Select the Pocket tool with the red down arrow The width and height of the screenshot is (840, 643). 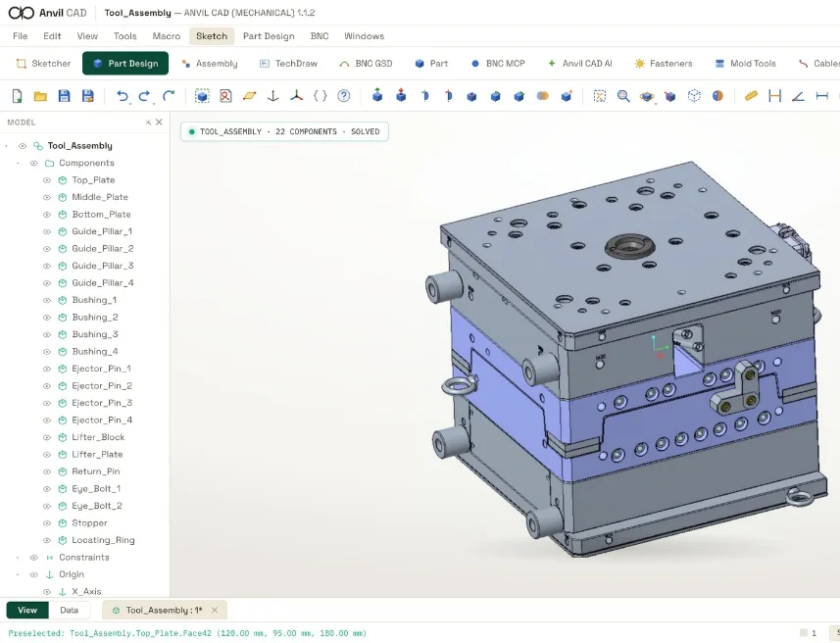point(401,95)
